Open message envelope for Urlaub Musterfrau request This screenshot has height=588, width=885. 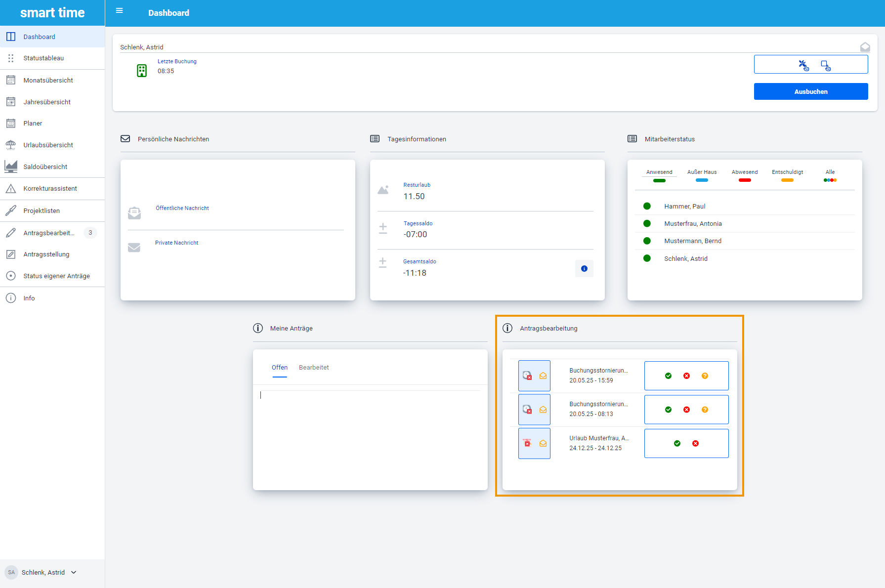tap(543, 444)
